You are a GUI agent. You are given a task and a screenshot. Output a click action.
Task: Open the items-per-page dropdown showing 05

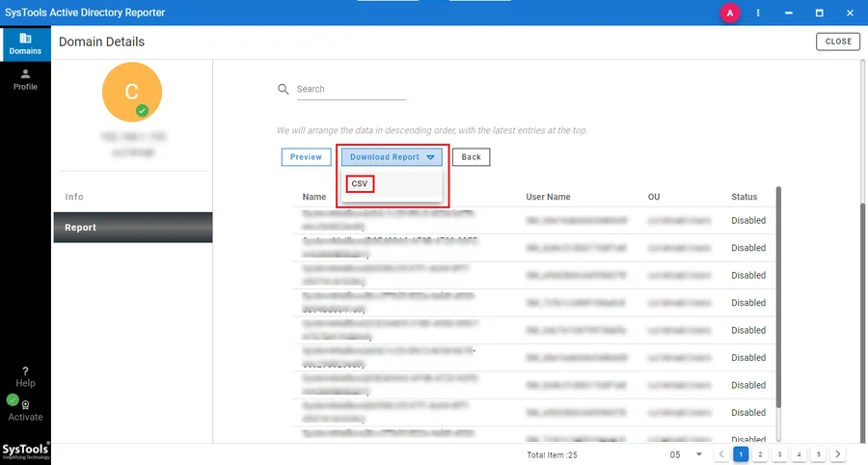click(686, 455)
